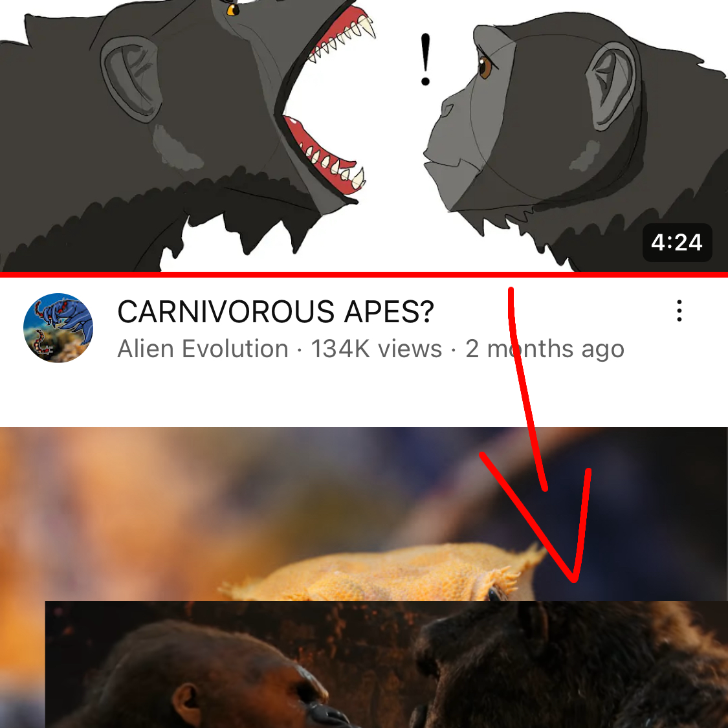Open the three-dot more options menu
This screenshot has width=728, height=728.
pos(679,311)
